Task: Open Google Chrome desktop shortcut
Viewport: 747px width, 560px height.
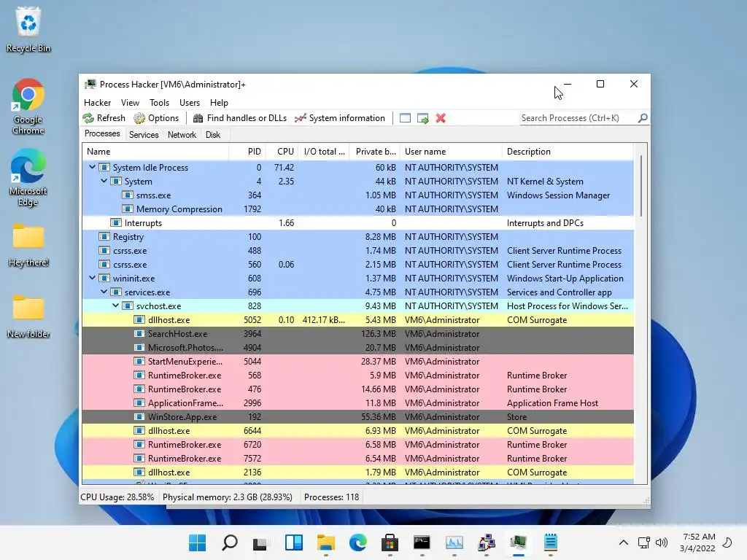Action: tap(28, 106)
